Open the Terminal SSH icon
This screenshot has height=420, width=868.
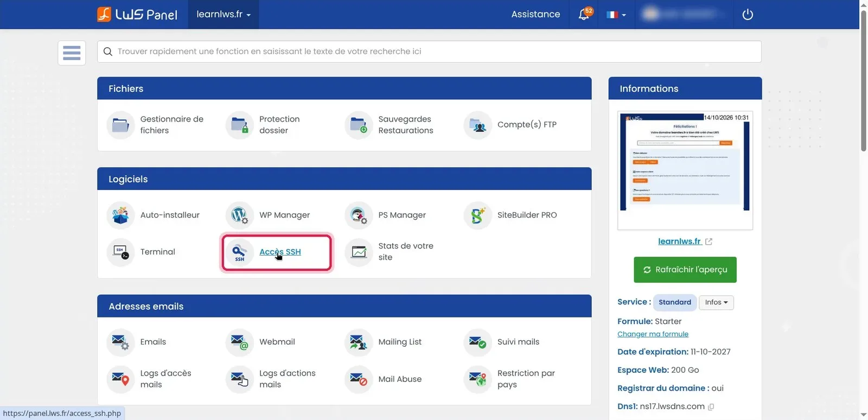pos(120,252)
